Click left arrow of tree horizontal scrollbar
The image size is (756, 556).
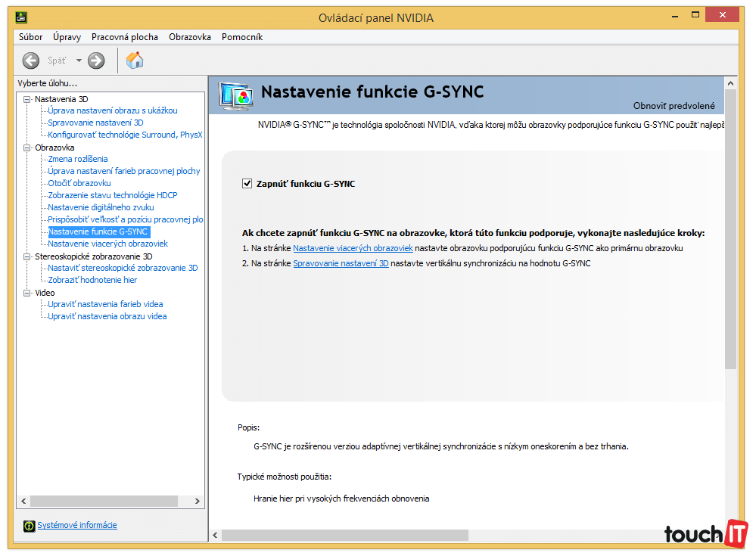pos(23,501)
